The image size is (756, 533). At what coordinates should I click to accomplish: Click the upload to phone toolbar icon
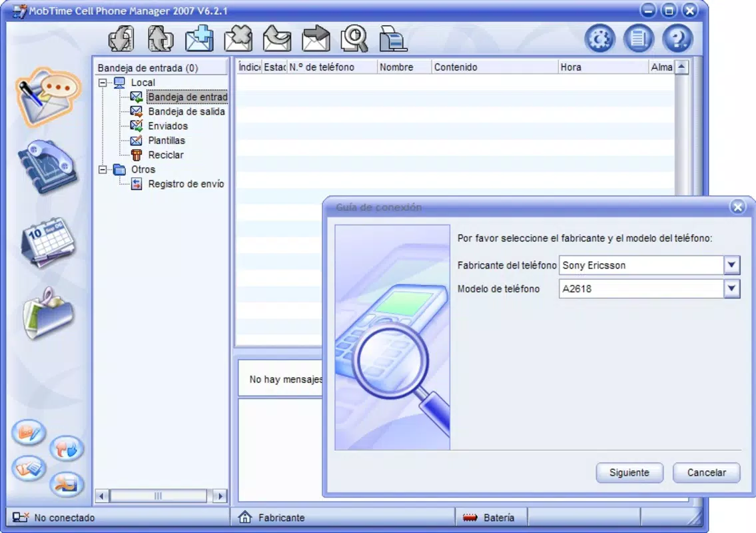click(160, 39)
